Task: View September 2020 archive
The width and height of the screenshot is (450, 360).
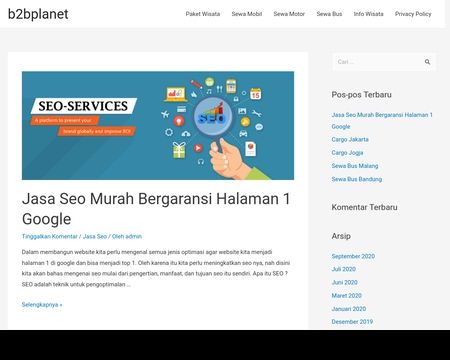Action: (353, 256)
